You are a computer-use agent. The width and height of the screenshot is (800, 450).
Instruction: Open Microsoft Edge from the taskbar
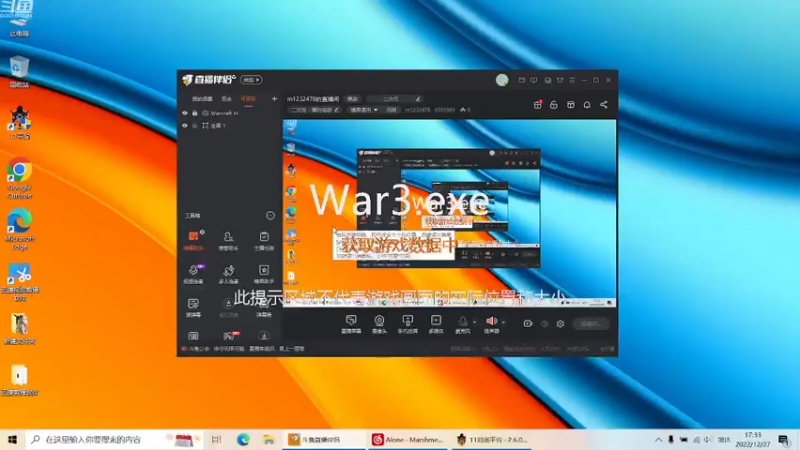[x=243, y=439]
